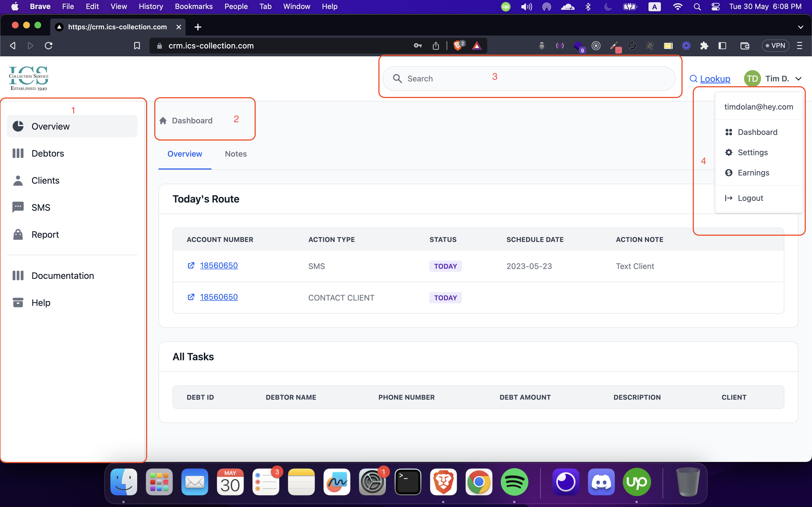Click the SMS chat bubble icon
The width and height of the screenshot is (812, 507).
pos(18,207)
